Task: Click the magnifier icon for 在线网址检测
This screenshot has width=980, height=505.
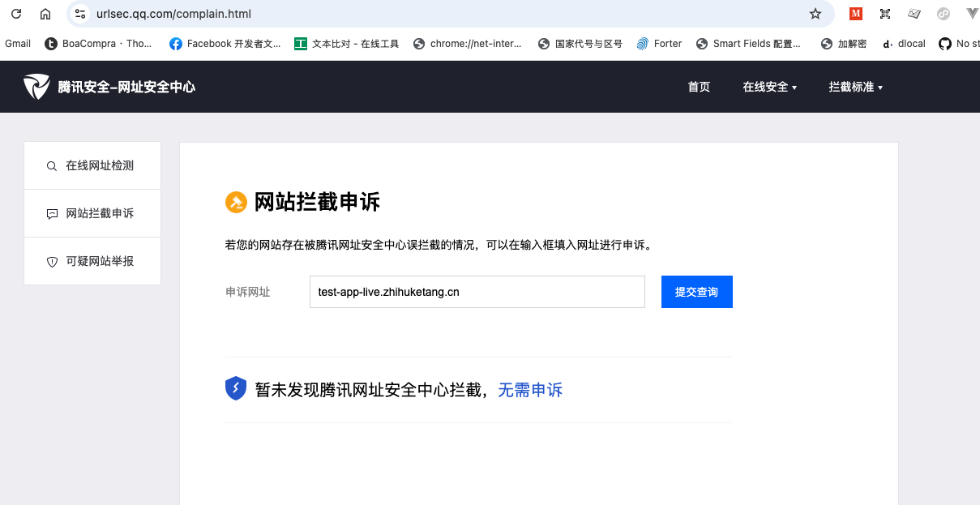Action: (52, 166)
